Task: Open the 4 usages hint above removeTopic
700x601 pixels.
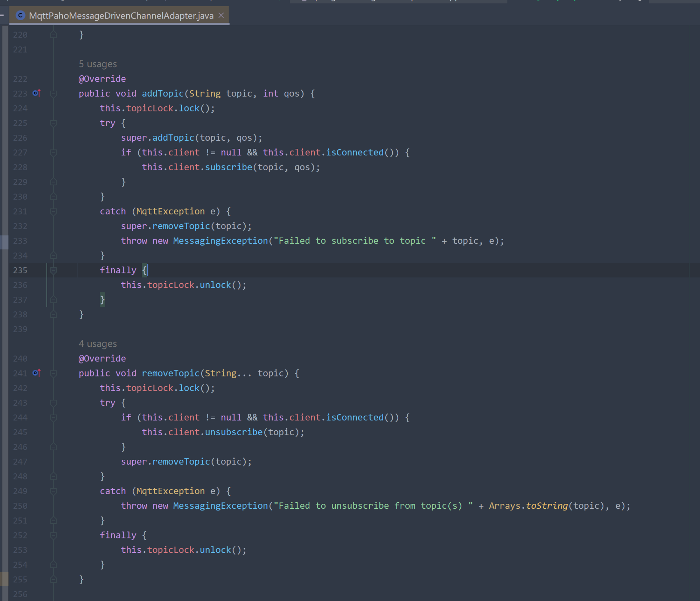Action: (98, 344)
